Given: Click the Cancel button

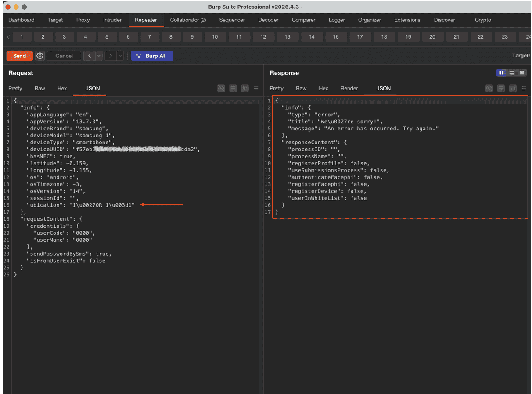Looking at the screenshot, I should click(x=64, y=56).
